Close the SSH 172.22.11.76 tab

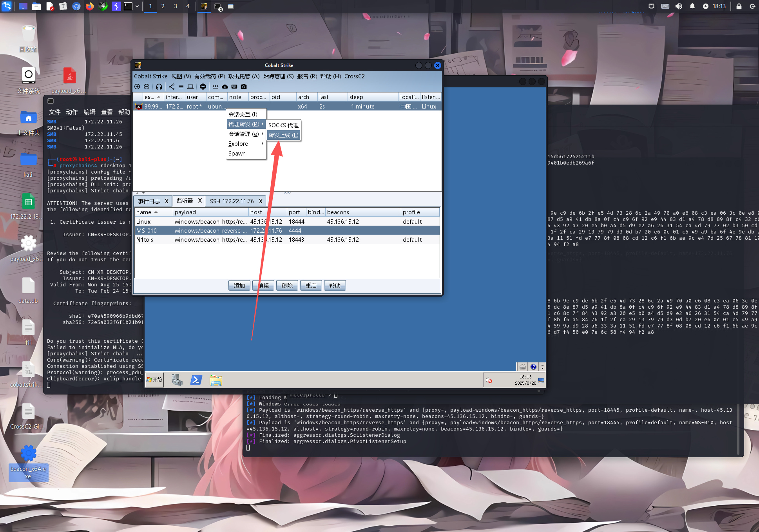(x=261, y=201)
